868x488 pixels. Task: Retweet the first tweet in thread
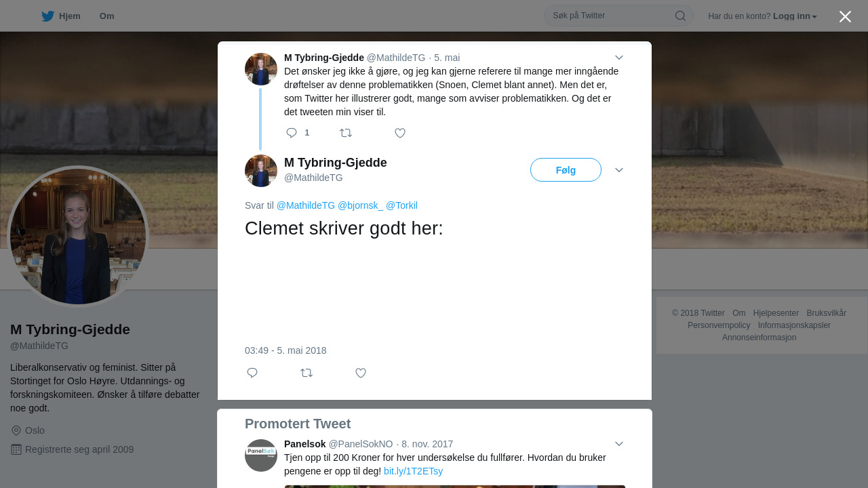click(x=346, y=133)
